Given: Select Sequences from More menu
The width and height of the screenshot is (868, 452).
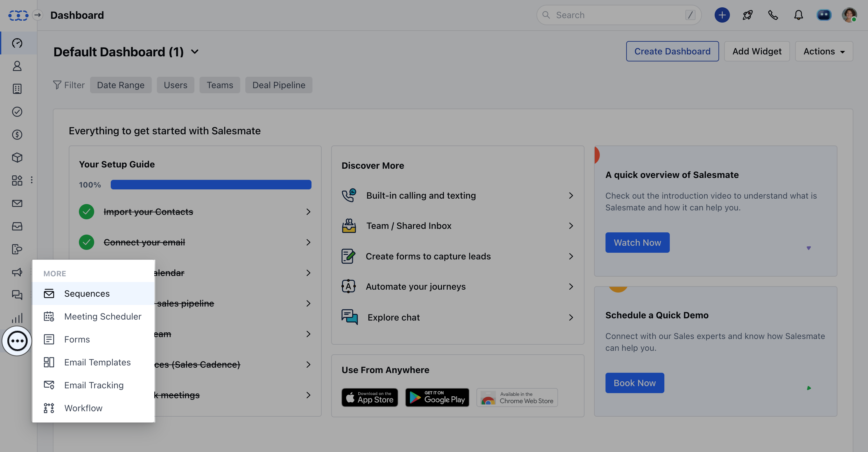Looking at the screenshot, I should click(93, 293).
